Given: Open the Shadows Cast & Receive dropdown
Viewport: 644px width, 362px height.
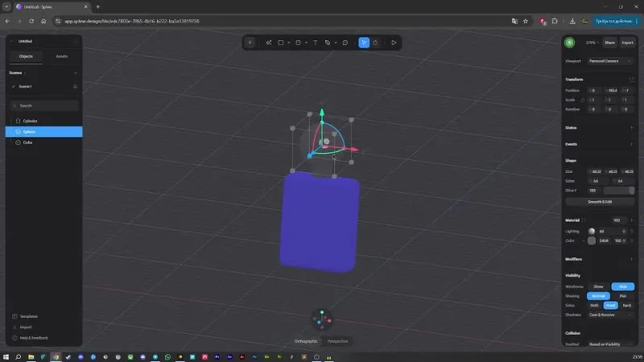Looking at the screenshot, I should point(611,315).
